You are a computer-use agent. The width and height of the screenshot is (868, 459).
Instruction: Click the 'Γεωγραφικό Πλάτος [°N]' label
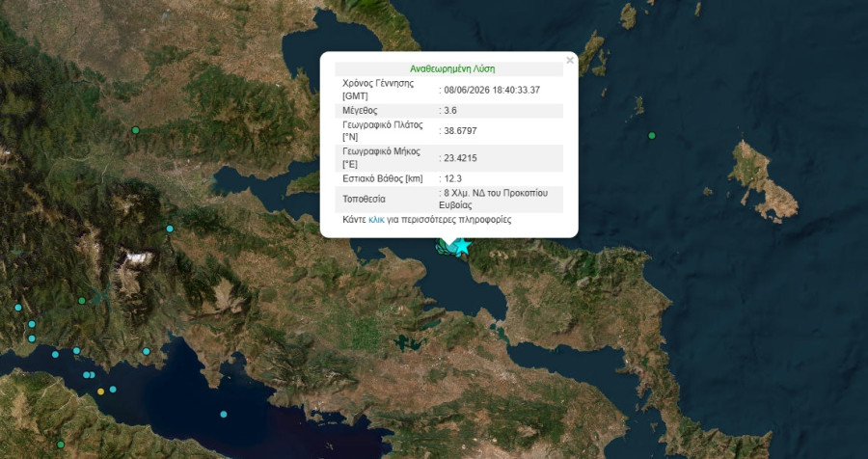pos(383,131)
